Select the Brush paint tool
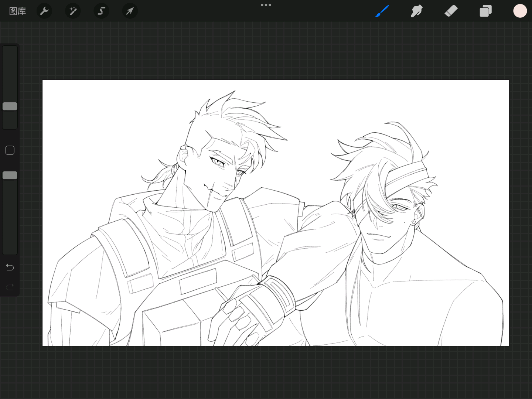This screenshot has width=532, height=399. coord(382,11)
